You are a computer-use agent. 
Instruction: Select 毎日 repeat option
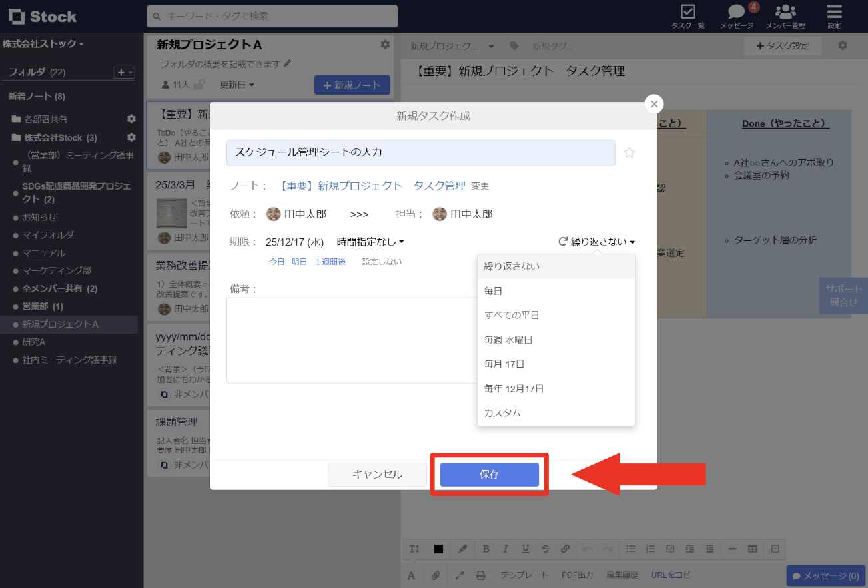(494, 290)
